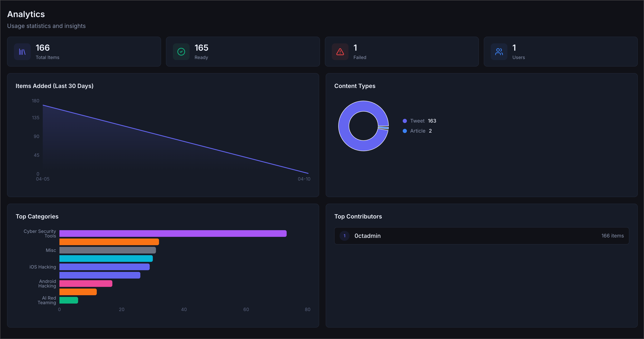Select the Tweet legend dot in Content Types
Image resolution: width=644 pixels, height=339 pixels.
click(405, 121)
